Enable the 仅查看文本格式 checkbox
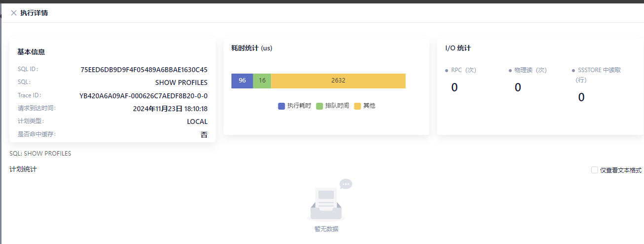 coord(595,170)
